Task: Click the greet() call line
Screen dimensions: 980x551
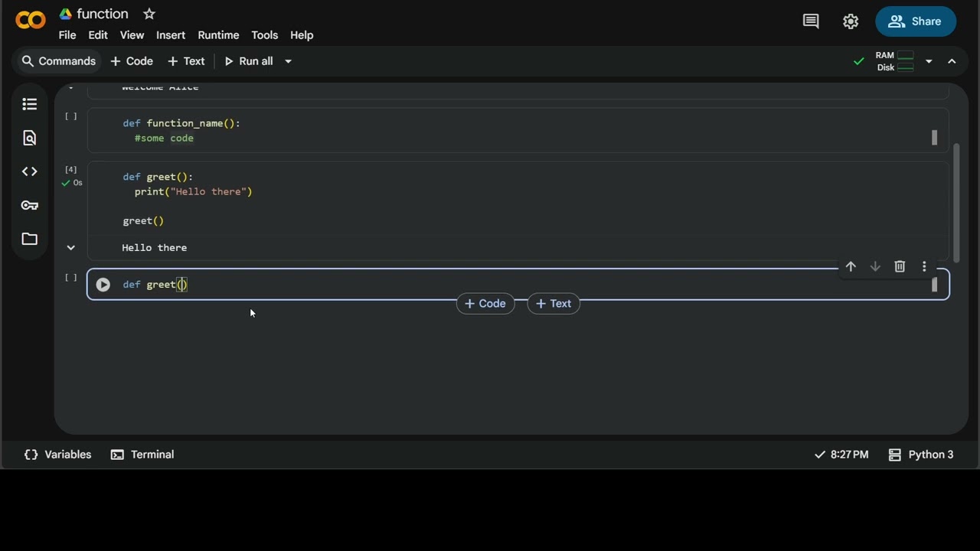Action: [x=143, y=221]
